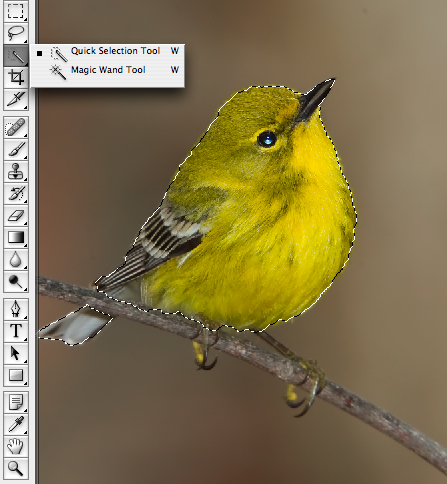Select the Crop tool
The image size is (447, 484).
click(16, 77)
